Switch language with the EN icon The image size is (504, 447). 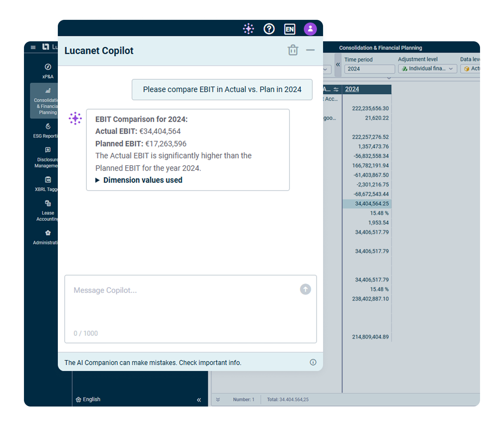tap(290, 29)
